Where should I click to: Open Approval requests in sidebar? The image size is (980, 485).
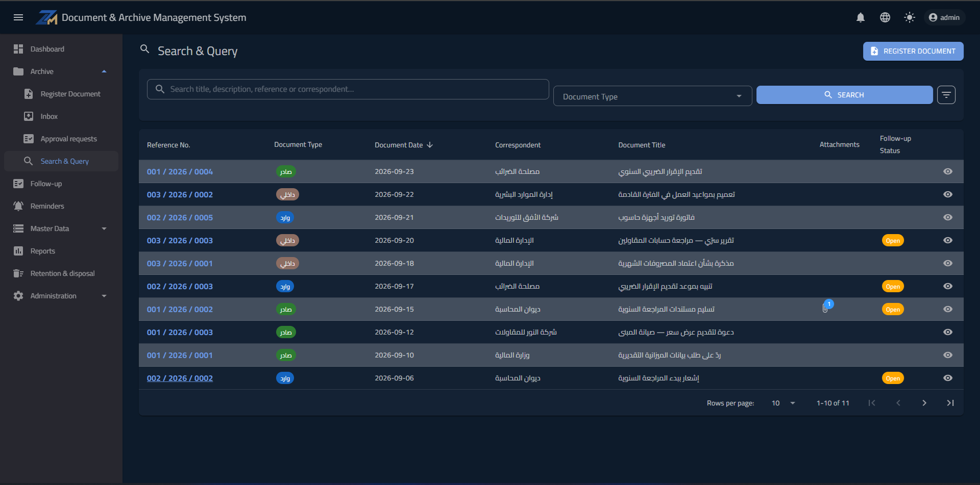[x=61, y=139]
